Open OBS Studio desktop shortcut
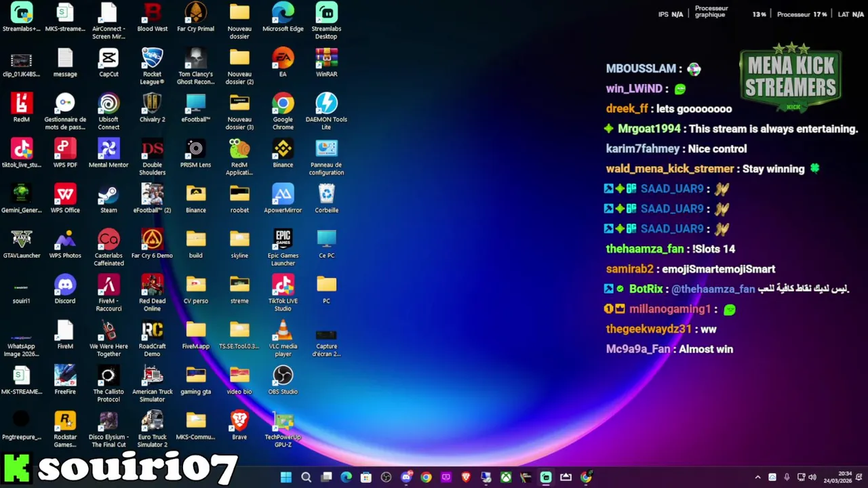 (x=283, y=381)
